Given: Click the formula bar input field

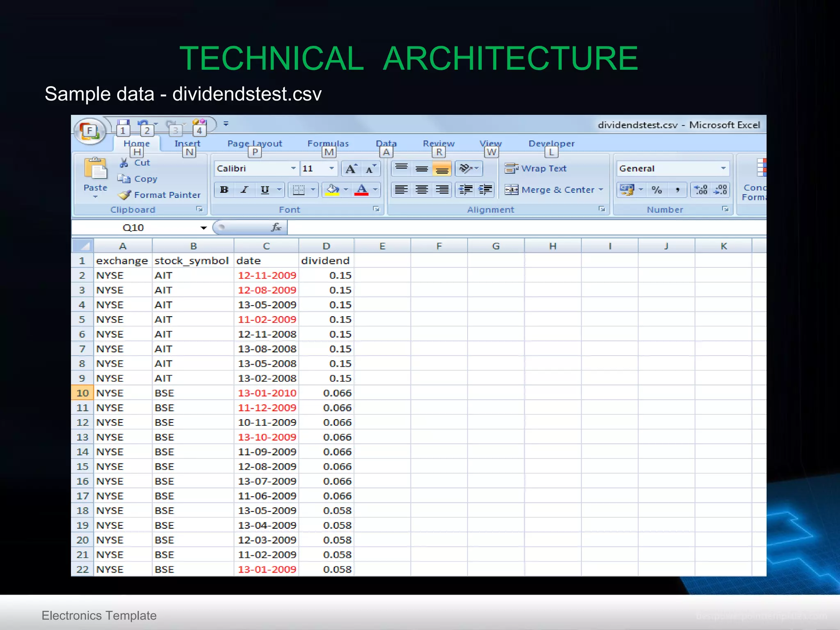Looking at the screenshot, I should click(x=527, y=227).
